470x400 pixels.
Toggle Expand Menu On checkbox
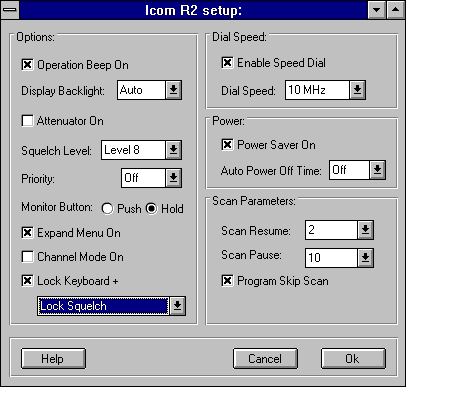pyautogui.click(x=27, y=233)
